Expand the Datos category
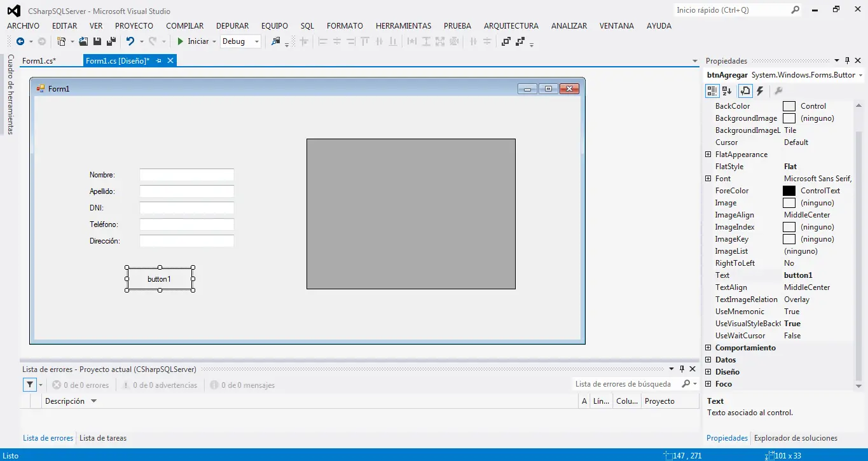Image resolution: width=868 pixels, height=461 pixels. [708, 360]
